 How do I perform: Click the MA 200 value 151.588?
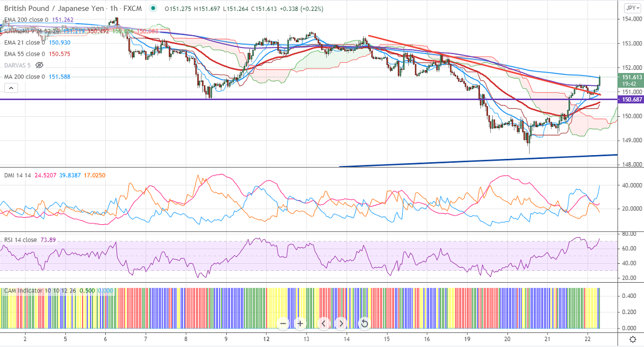pos(59,76)
